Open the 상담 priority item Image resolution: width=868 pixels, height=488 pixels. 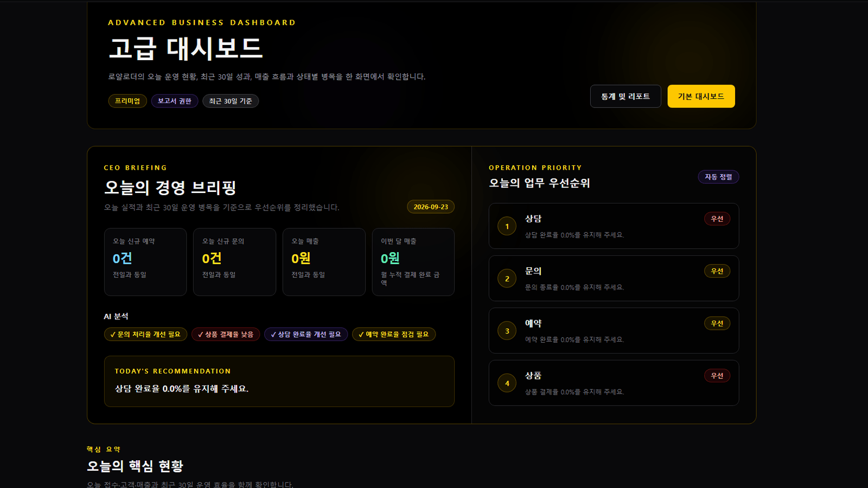[614, 226]
